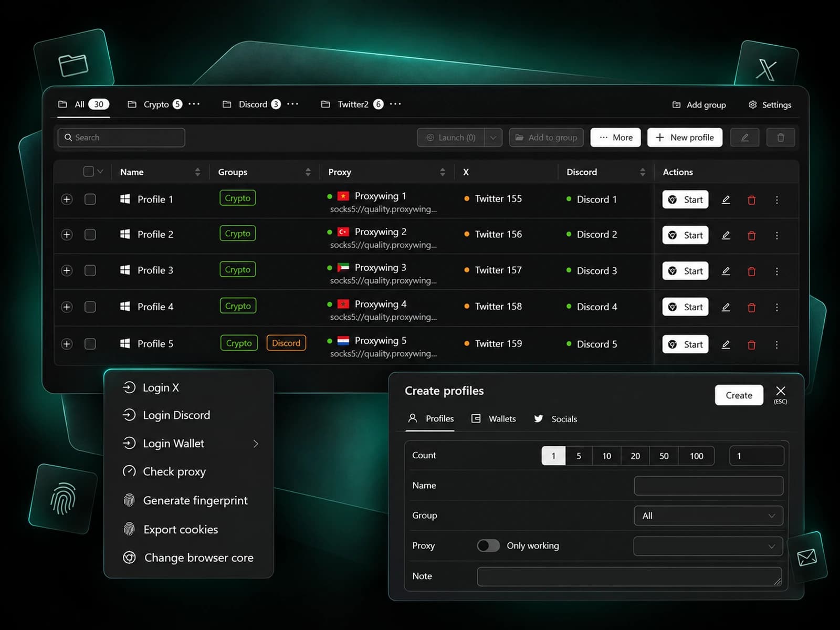Expand Profile 1 row with plus icon
The image size is (840, 630).
coord(67,199)
